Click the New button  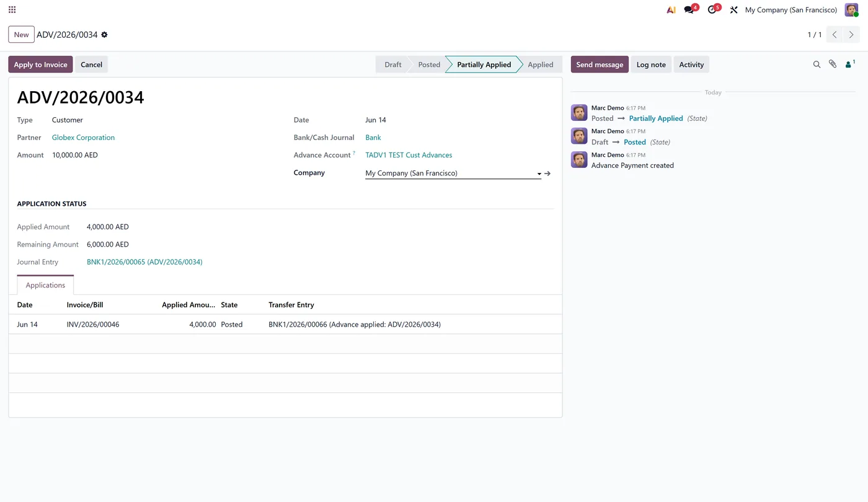click(21, 35)
